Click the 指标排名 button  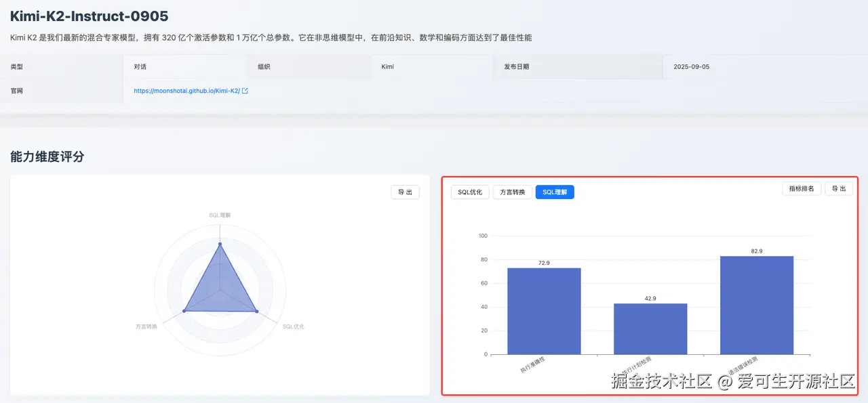(x=802, y=188)
